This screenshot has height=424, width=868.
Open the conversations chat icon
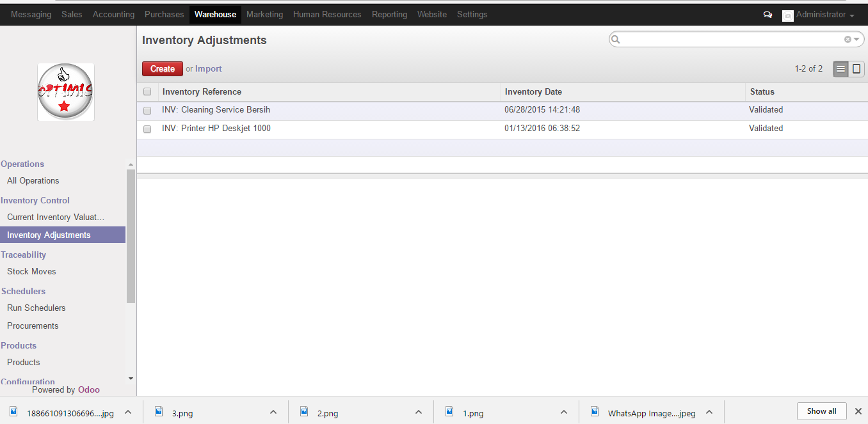click(768, 15)
